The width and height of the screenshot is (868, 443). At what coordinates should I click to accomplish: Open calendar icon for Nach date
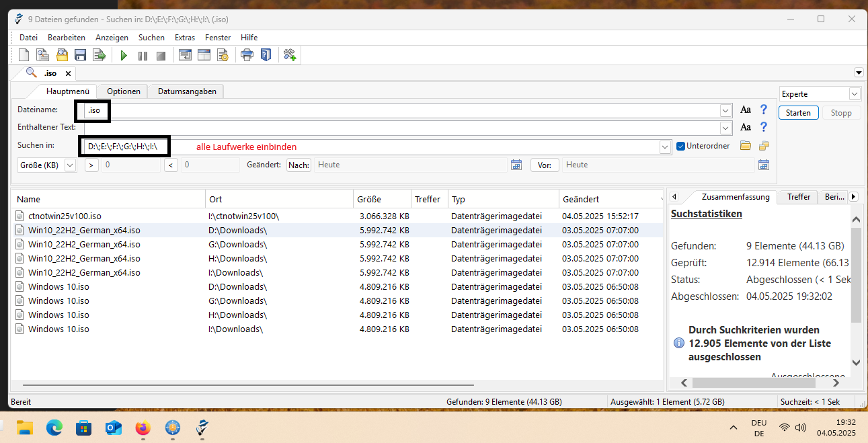(x=516, y=165)
